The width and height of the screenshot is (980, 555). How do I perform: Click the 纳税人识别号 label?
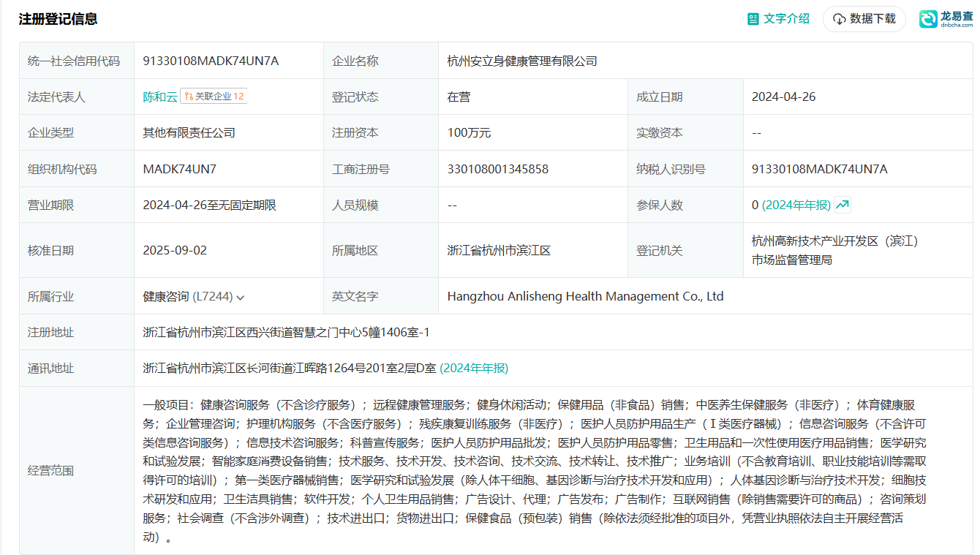click(x=671, y=169)
